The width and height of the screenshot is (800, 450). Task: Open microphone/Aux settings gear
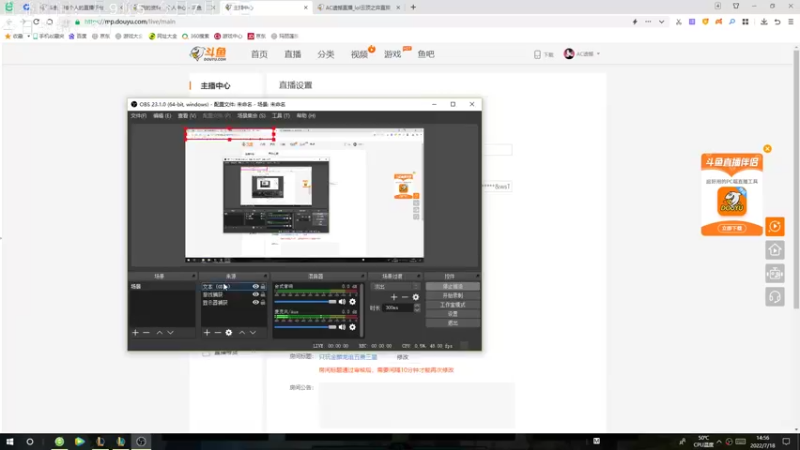click(353, 327)
